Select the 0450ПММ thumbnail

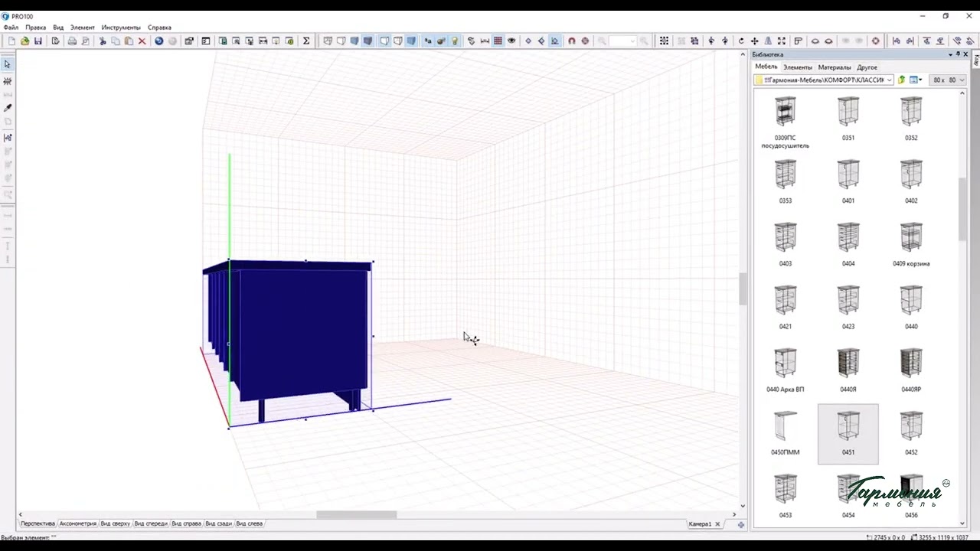tap(786, 434)
